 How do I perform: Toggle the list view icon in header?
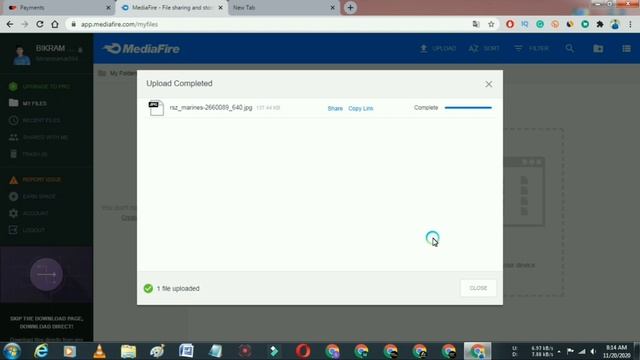click(627, 49)
